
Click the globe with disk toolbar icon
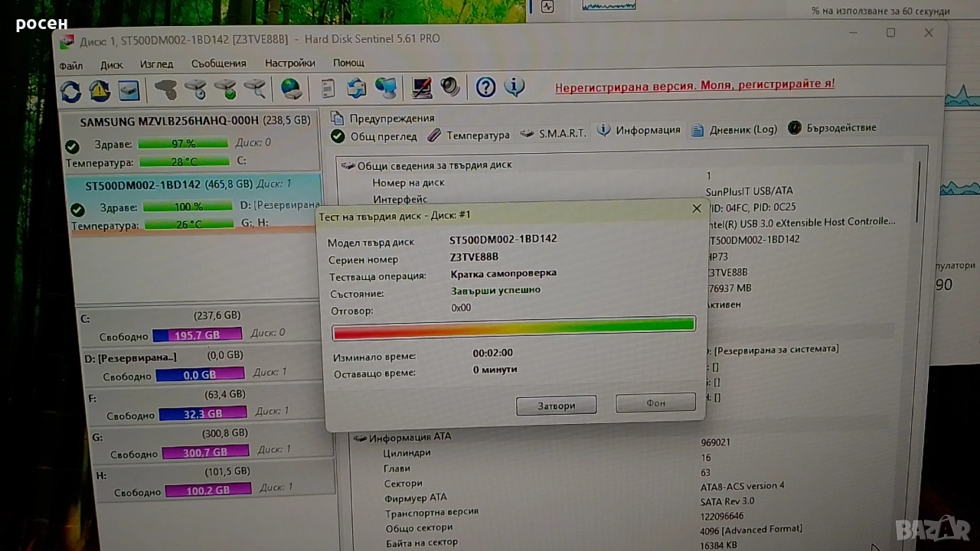[292, 88]
